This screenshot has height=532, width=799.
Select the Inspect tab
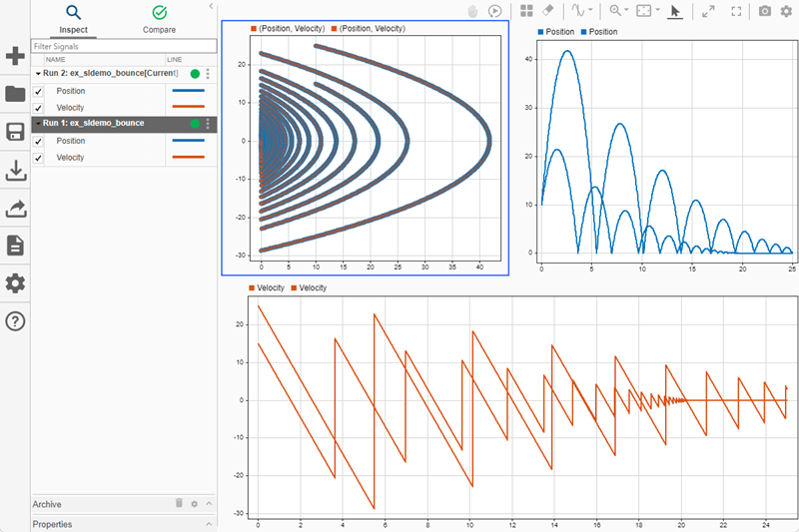73,18
